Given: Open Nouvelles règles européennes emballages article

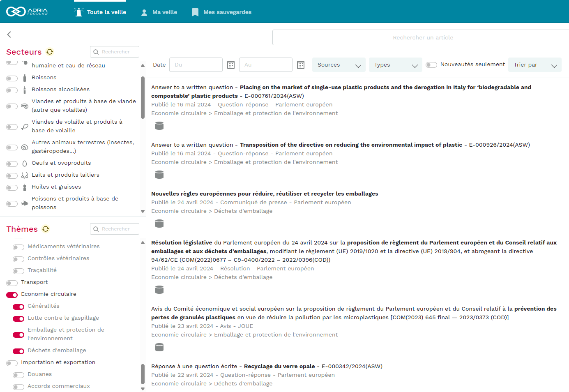Looking at the screenshot, I should [x=264, y=194].
